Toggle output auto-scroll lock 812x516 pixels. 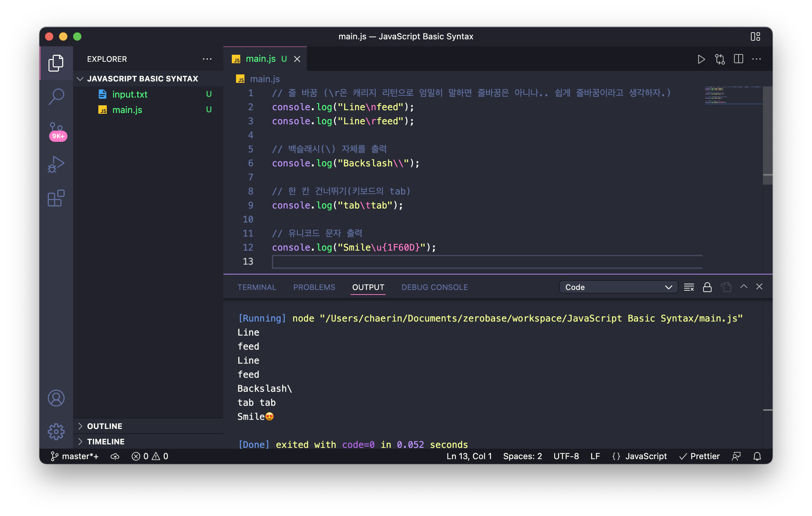click(x=707, y=287)
